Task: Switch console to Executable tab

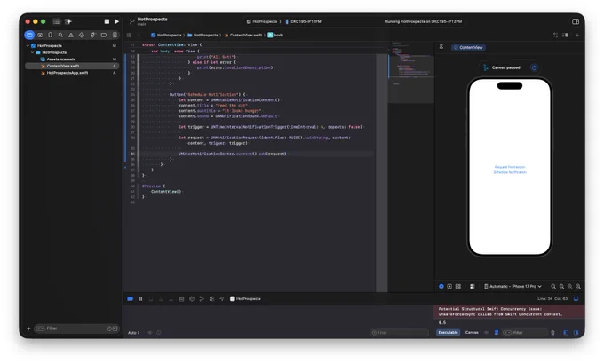Action: pyautogui.click(x=448, y=332)
